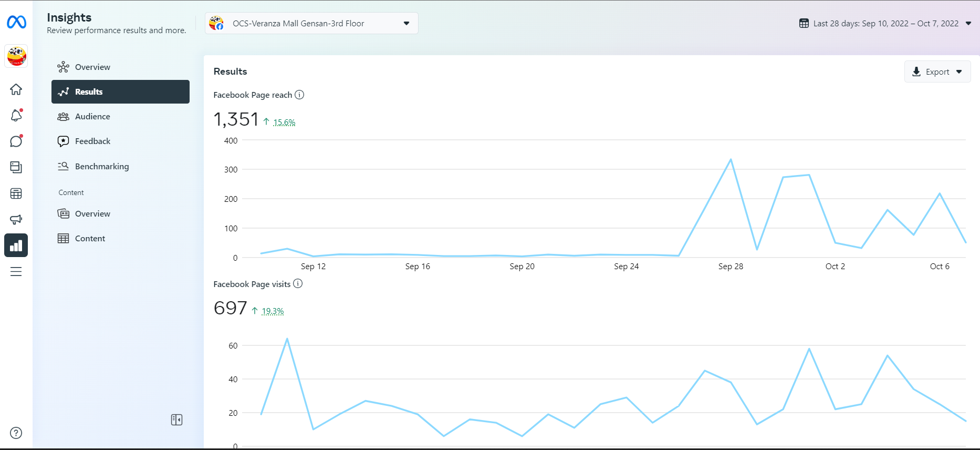This screenshot has height=450, width=980.
Task: Open the hamburger All tools menu
Action: 16,272
